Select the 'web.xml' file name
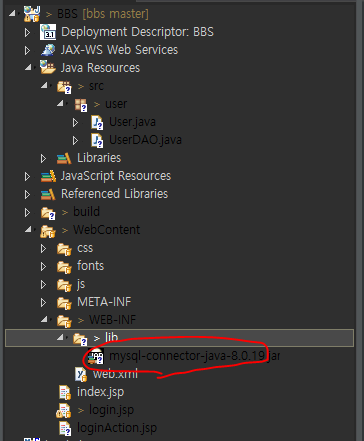 coord(115,374)
